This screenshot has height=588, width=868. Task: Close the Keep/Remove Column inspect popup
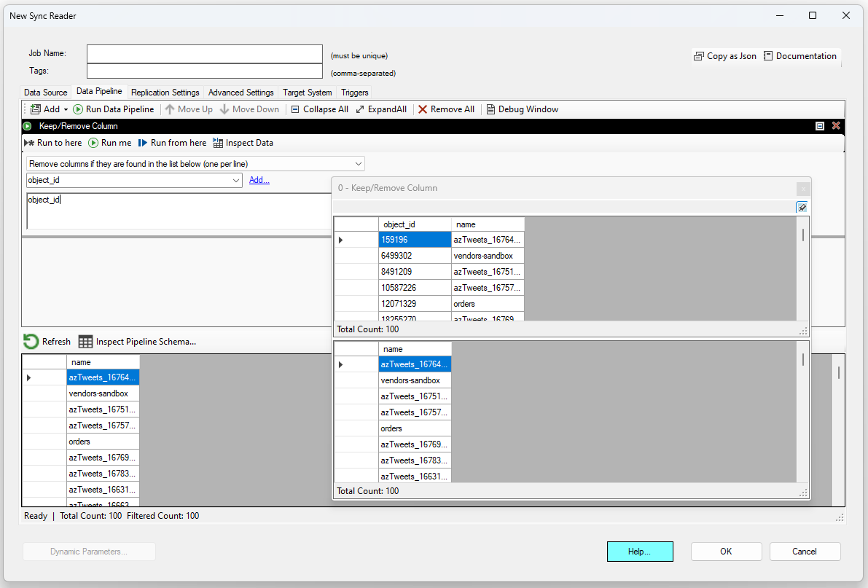click(803, 189)
